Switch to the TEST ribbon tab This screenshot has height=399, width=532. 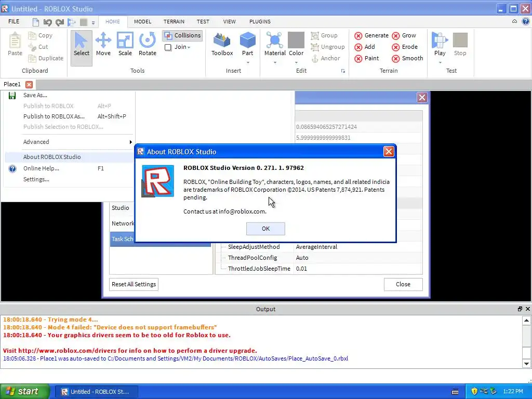(203, 21)
